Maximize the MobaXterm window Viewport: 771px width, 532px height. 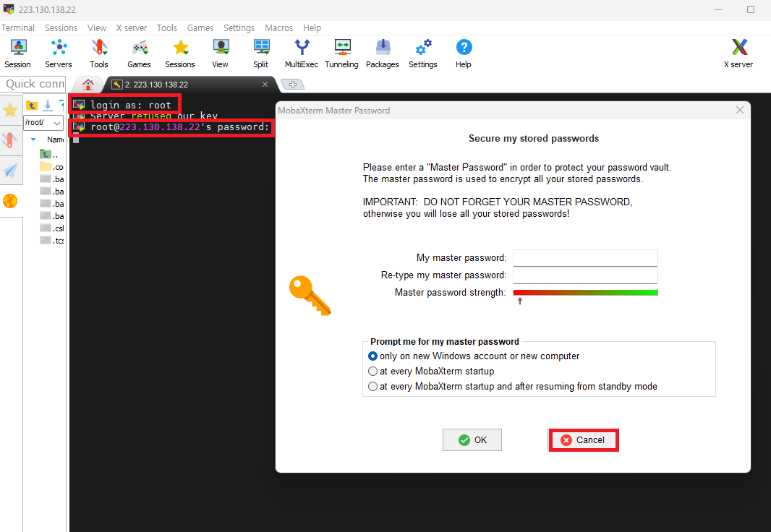click(750, 9)
